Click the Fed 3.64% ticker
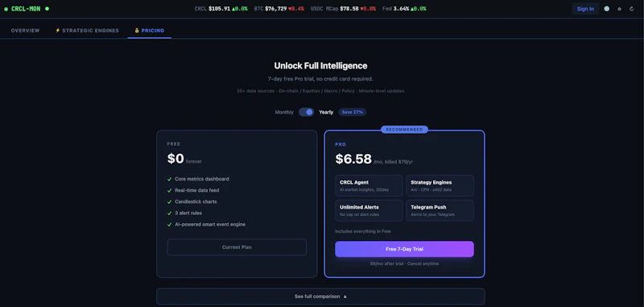Image resolution: width=644 pixels, height=307 pixels. click(404, 9)
